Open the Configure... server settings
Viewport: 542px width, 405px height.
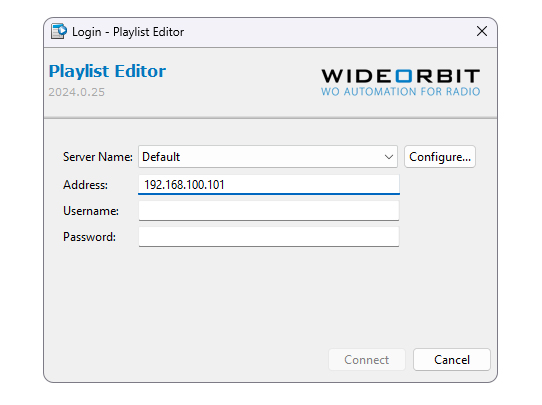coord(440,157)
